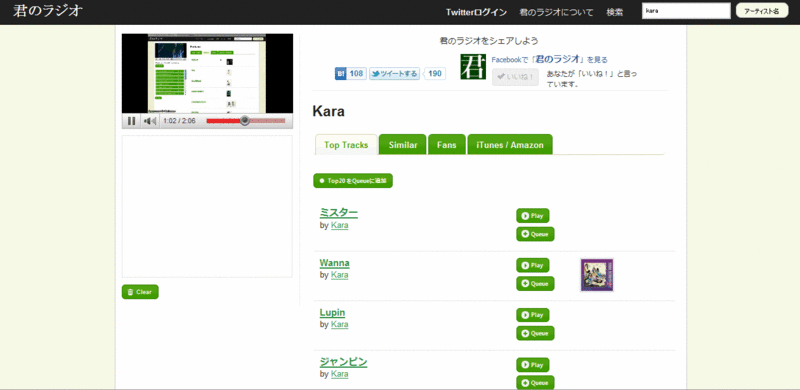Play the ジャンピン track

point(533,365)
